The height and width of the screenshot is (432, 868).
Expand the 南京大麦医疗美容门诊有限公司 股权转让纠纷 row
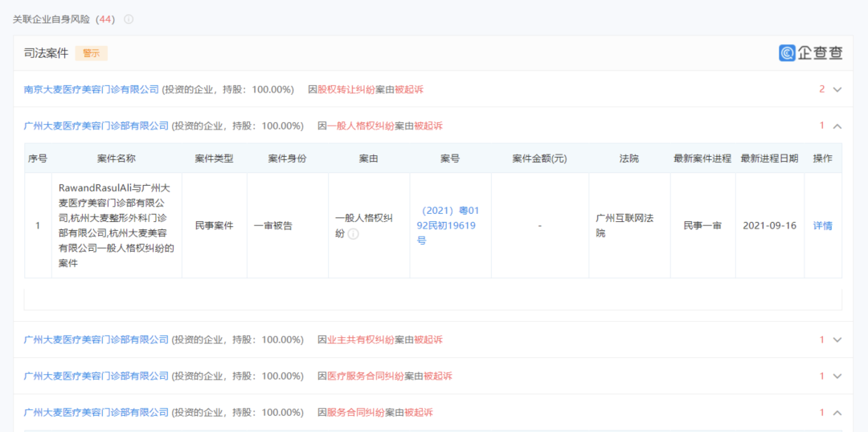pyautogui.click(x=837, y=89)
